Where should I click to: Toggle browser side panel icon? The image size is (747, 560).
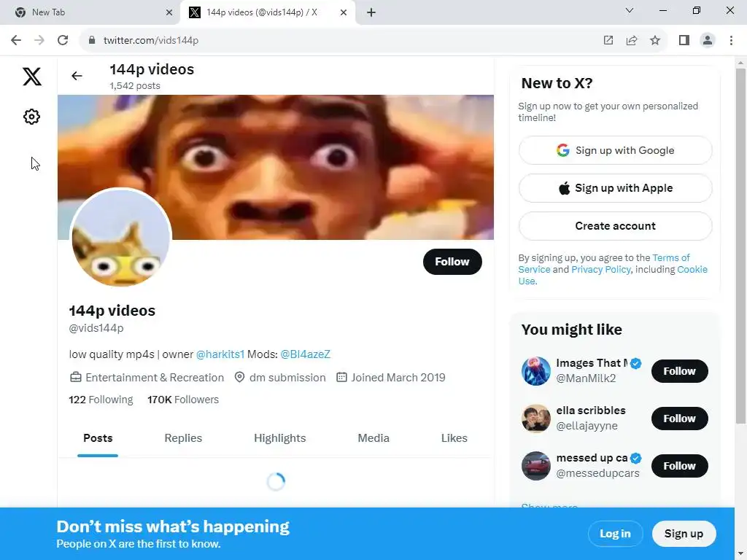pos(684,41)
